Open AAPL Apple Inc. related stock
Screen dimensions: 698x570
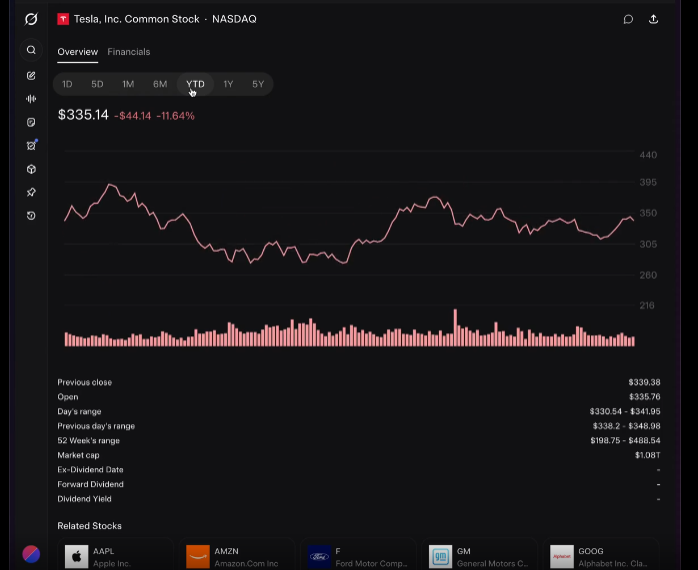(x=115, y=555)
